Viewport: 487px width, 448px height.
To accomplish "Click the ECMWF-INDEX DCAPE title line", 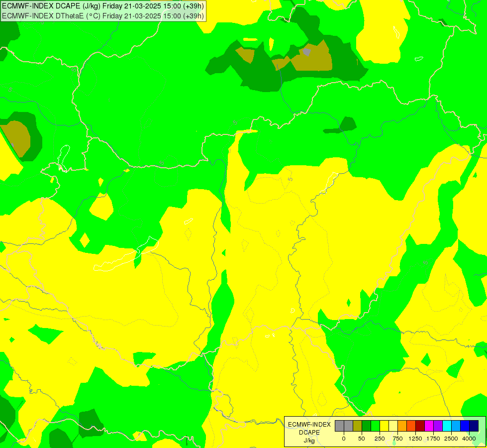I will [103, 6].
